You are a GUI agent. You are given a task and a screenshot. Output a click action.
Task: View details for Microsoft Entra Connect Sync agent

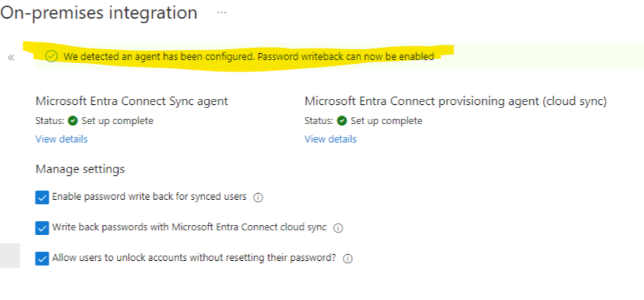(x=62, y=139)
